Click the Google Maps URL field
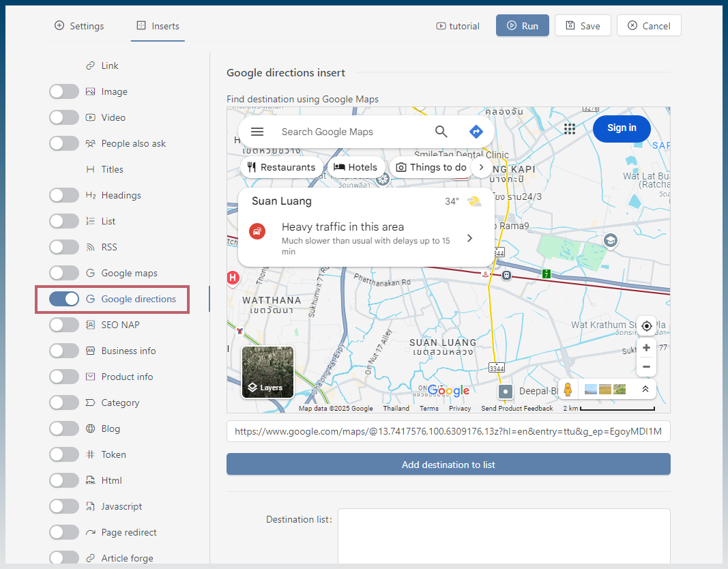 click(x=448, y=431)
